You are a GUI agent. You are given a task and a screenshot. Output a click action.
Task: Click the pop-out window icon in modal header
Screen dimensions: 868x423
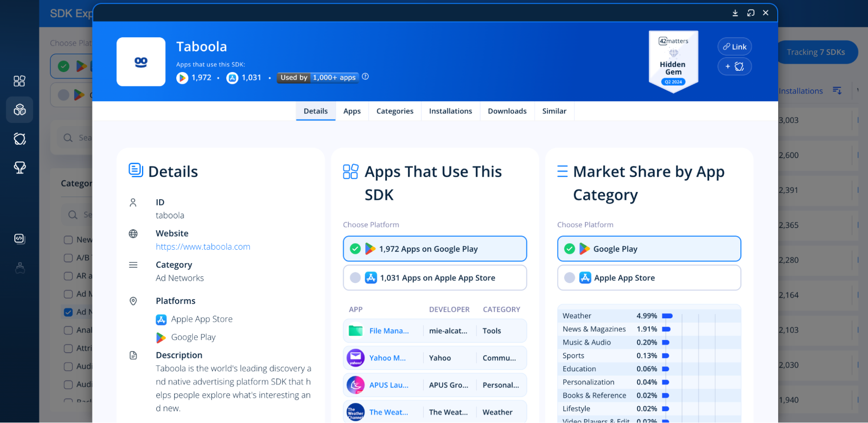pos(751,13)
